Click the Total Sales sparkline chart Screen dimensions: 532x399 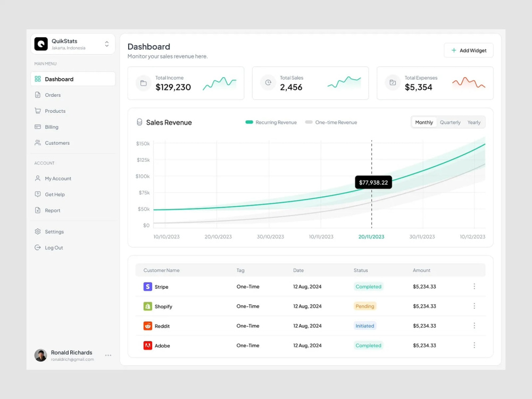coord(344,82)
